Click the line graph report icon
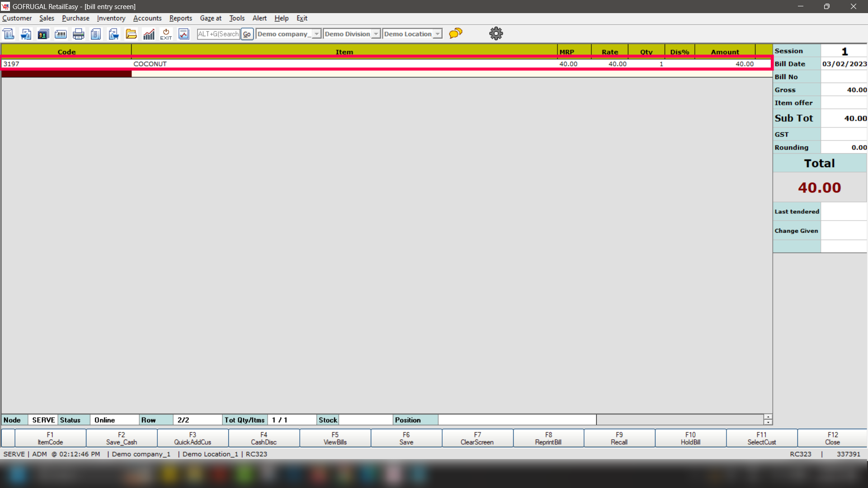 (184, 34)
